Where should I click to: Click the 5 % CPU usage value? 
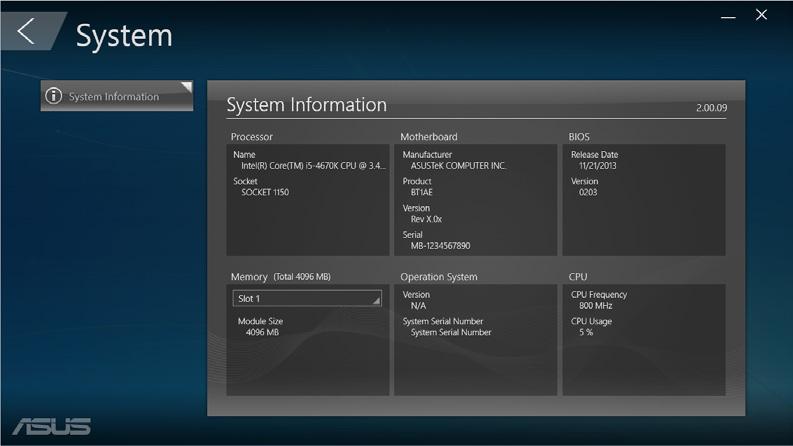click(x=586, y=332)
